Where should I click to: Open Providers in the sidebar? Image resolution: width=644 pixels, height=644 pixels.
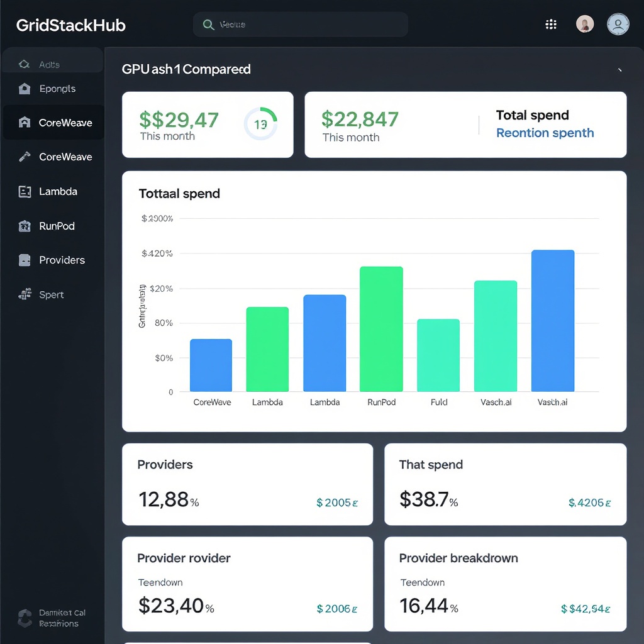pyautogui.click(x=52, y=260)
